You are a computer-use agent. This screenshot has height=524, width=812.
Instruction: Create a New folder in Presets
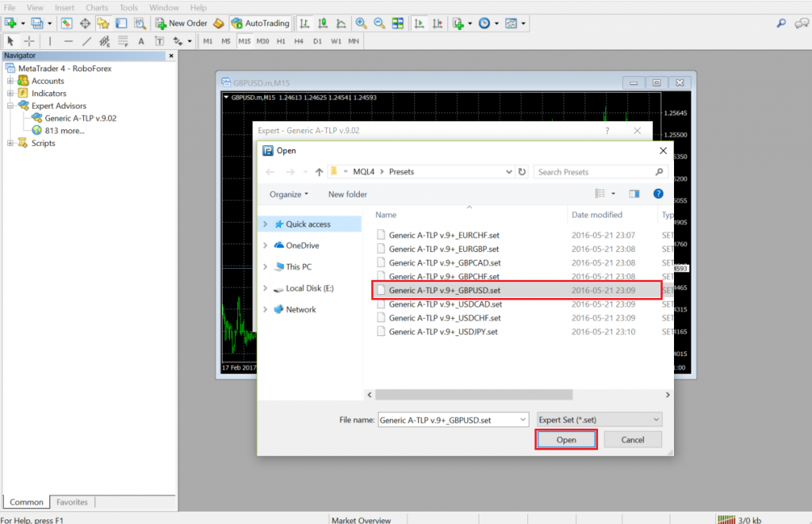347,194
